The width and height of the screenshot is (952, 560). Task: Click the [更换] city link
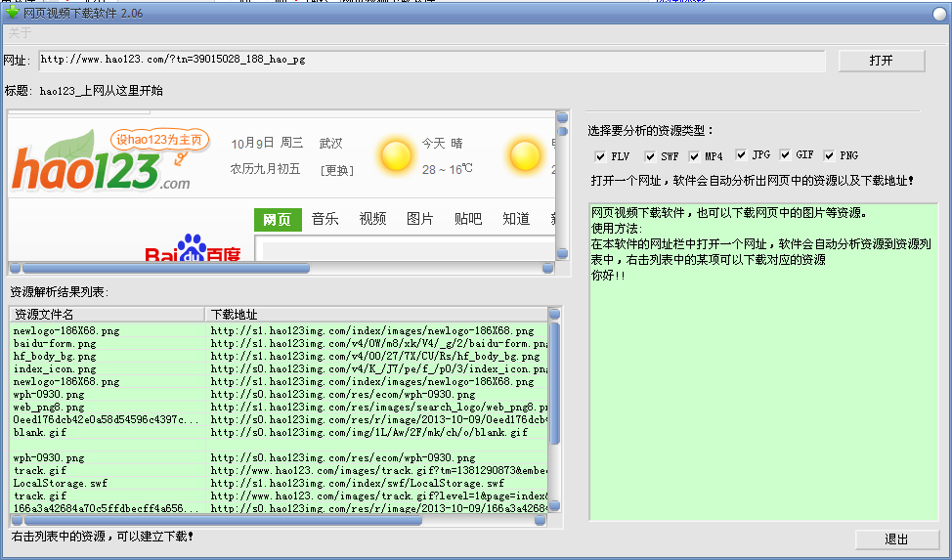(x=337, y=170)
